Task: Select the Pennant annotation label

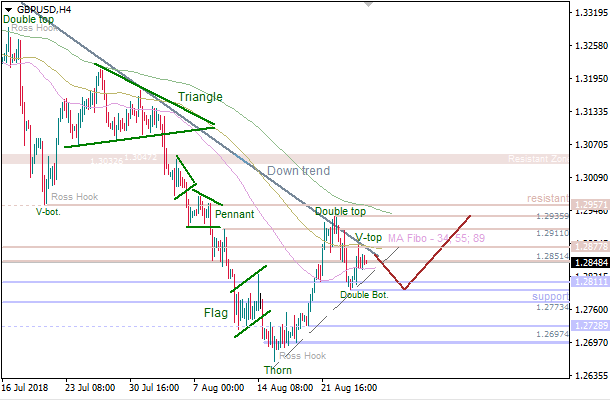Action: (233, 214)
